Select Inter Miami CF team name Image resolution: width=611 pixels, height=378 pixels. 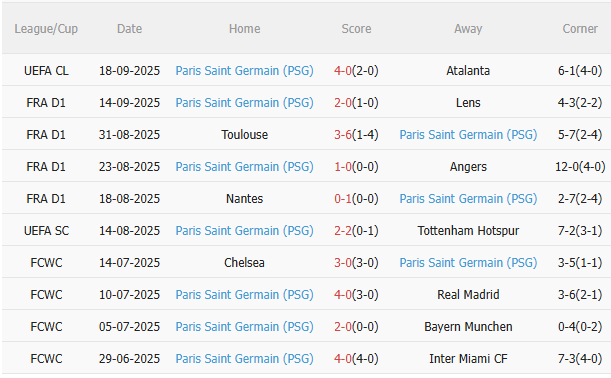pyautogui.click(x=468, y=358)
